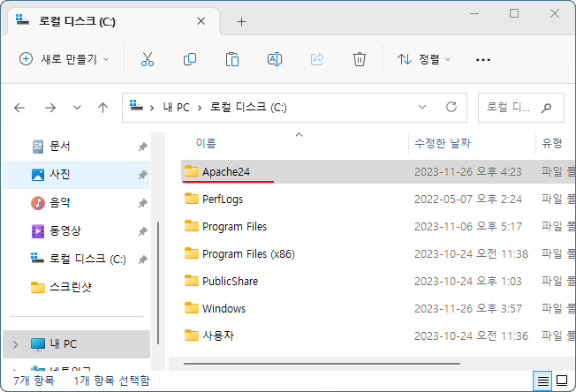Go back with the left arrow
Viewport: 576px width, 392px height.
click(x=19, y=108)
